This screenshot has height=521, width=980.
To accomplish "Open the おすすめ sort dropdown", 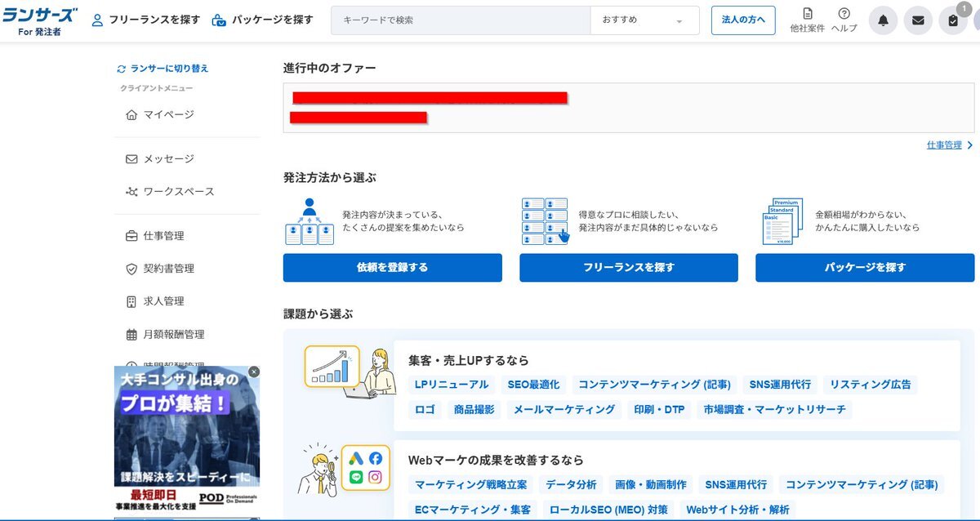I will [644, 20].
